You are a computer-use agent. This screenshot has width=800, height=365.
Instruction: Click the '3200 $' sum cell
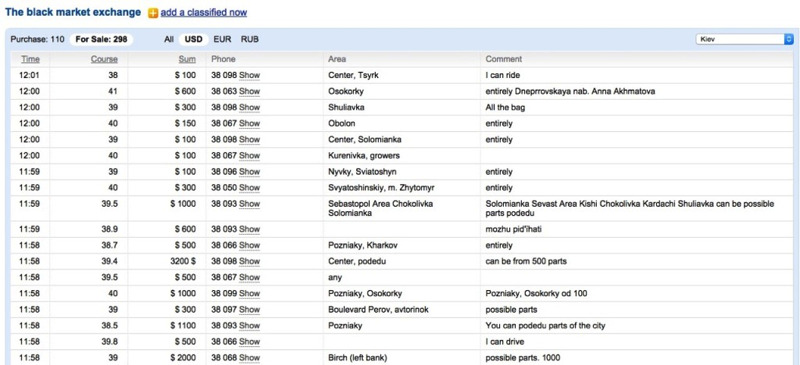point(183,262)
